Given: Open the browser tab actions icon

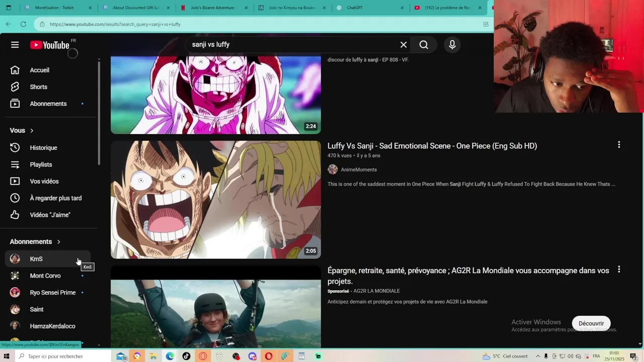Looking at the screenshot, I should tap(9, 8).
